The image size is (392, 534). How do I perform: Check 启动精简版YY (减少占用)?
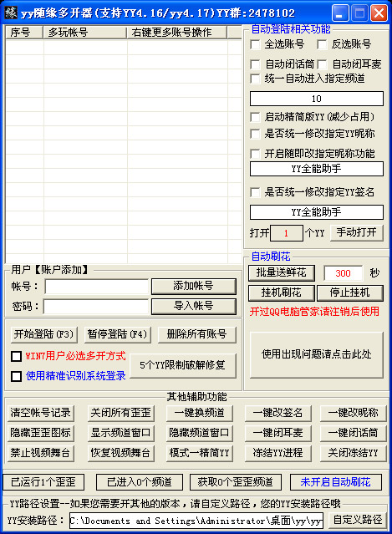click(x=255, y=117)
